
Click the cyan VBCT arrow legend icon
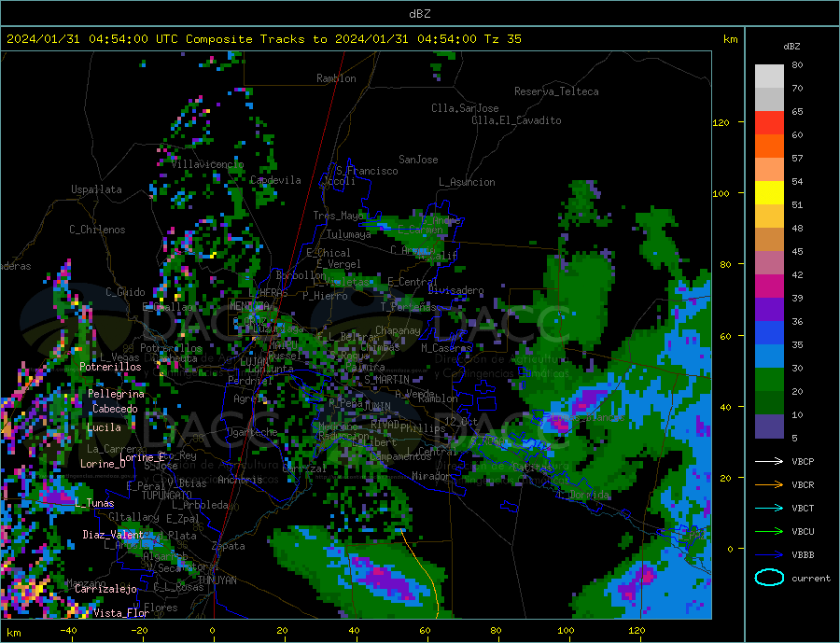pos(769,508)
